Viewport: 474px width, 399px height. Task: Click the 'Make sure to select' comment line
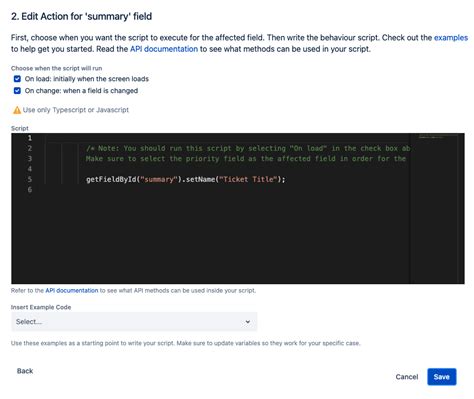coord(246,159)
